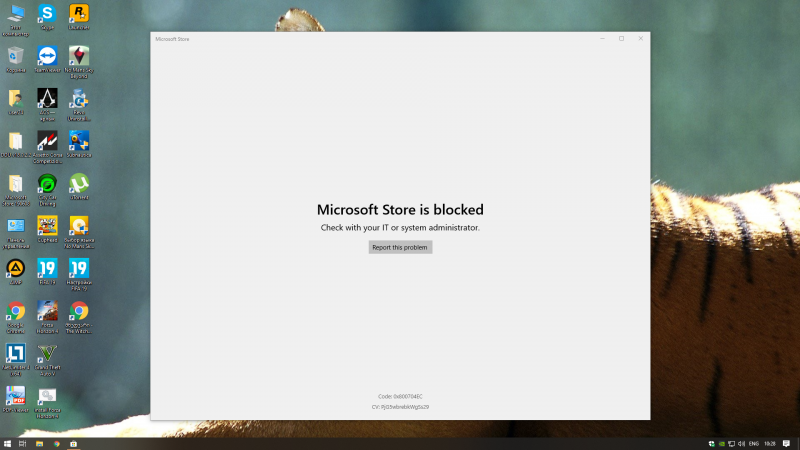The height and width of the screenshot is (450, 800).
Task: Open File Explorer from the taskbar
Action: pos(40,442)
